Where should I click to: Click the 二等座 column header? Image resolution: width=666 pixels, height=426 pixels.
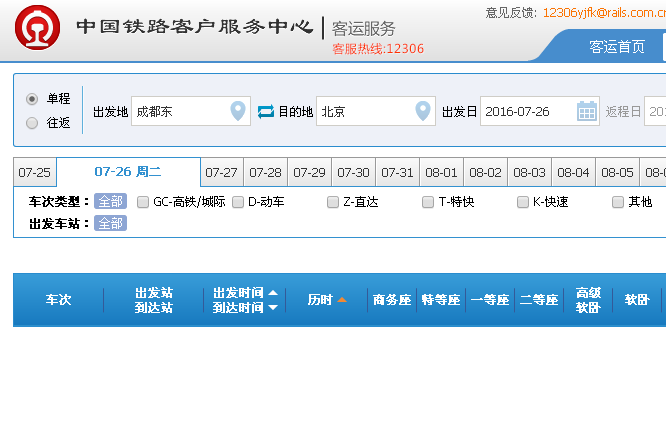(x=539, y=300)
